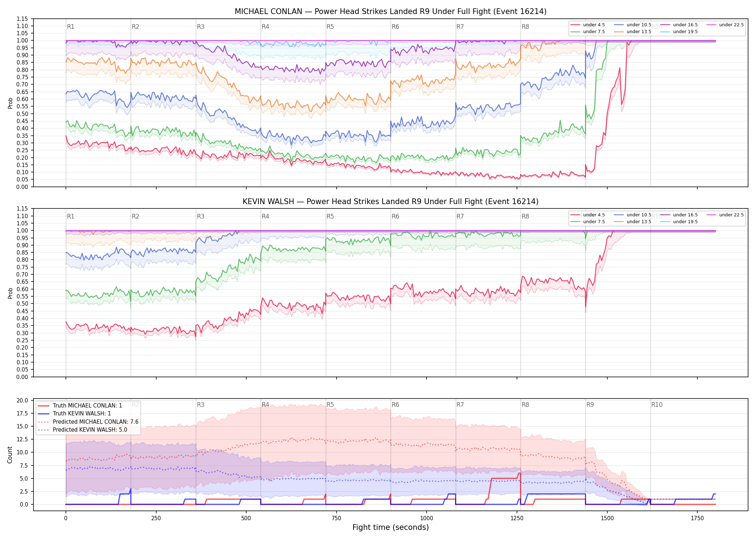This screenshot has height=540, width=756.
Task: Click the 'Fight time (seconds)' axis label
Action: [x=391, y=527]
